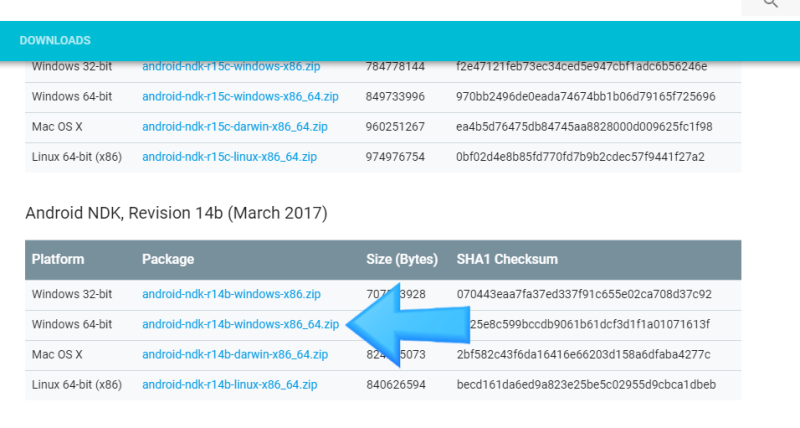Click the Size (Bytes) column header
800x428 pixels.
402,259
